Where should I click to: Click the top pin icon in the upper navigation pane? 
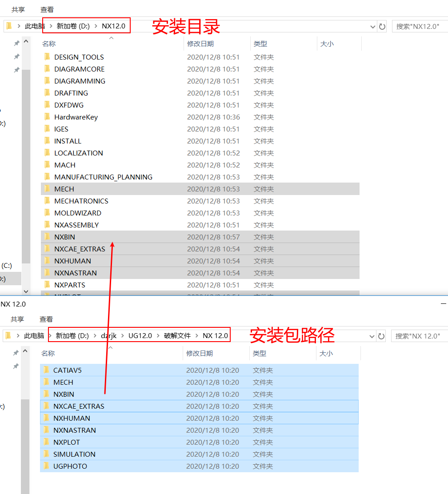pos(16,43)
